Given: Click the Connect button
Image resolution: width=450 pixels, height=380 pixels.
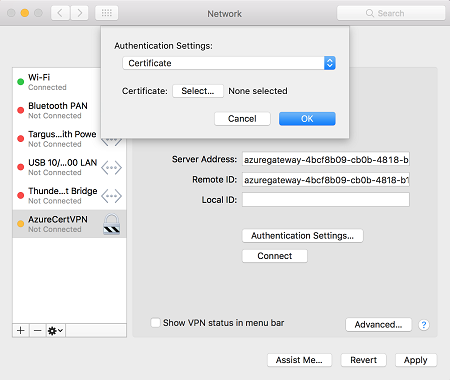Looking at the screenshot, I should (x=275, y=256).
